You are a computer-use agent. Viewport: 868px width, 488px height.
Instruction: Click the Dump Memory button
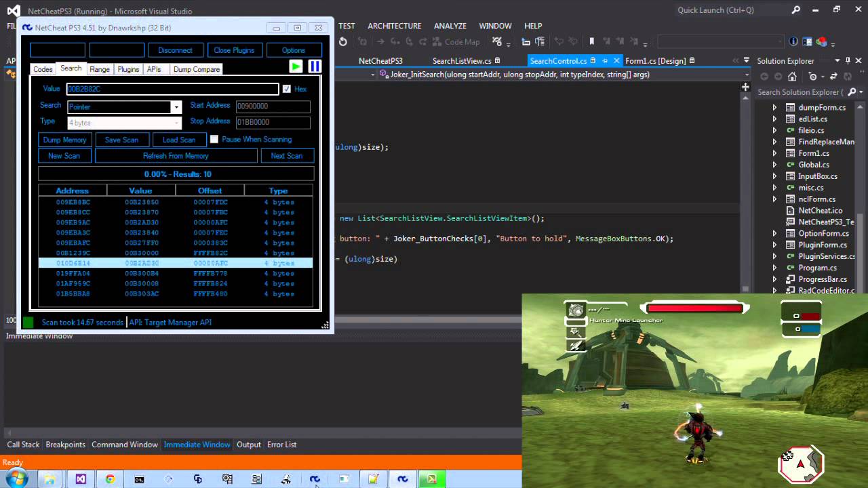tap(64, 140)
